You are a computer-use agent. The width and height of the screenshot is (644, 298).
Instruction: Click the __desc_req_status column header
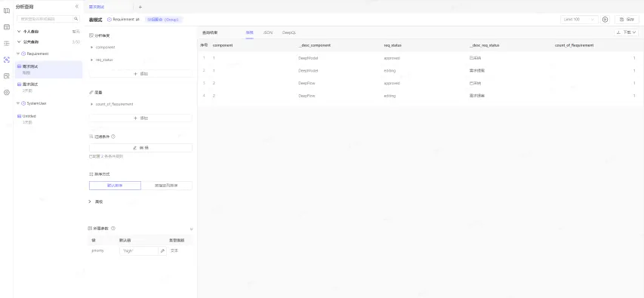pos(484,45)
